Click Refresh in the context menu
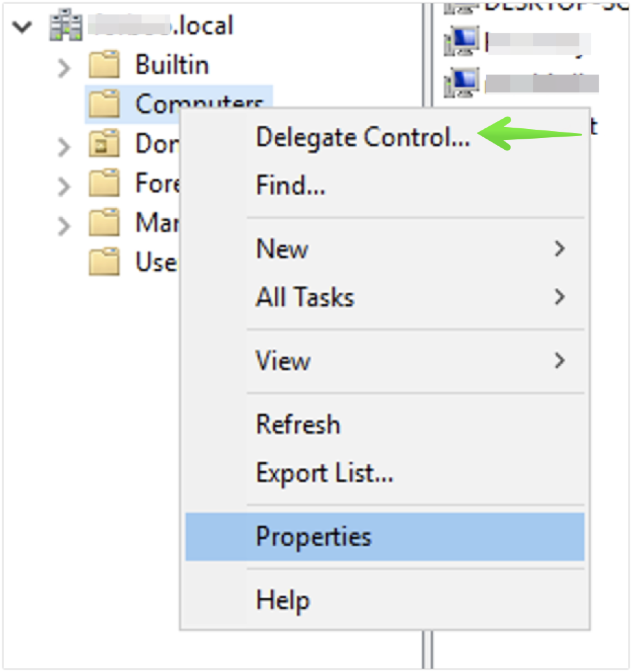Image resolution: width=632 pixels, height=672 pixels. pos(298,424)
